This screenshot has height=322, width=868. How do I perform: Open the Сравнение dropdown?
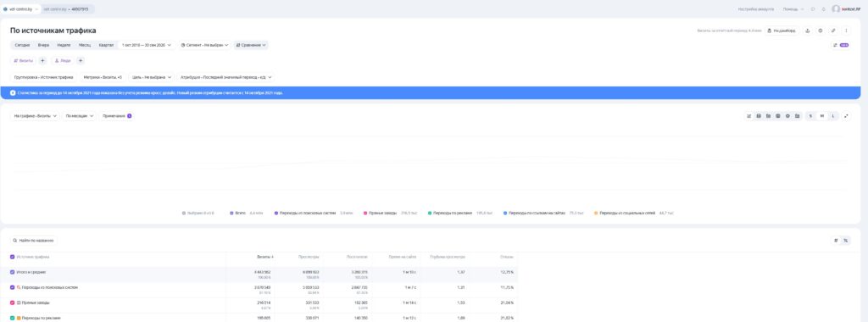(251, 46)
